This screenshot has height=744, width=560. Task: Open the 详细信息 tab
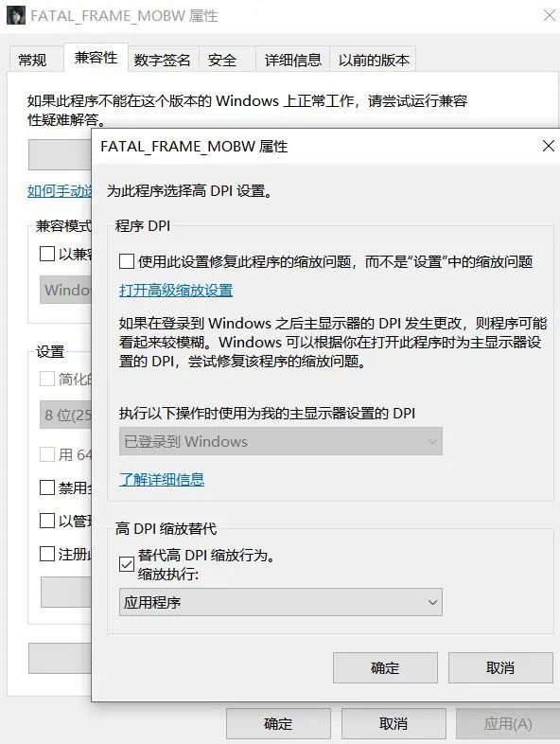point(292,60)
